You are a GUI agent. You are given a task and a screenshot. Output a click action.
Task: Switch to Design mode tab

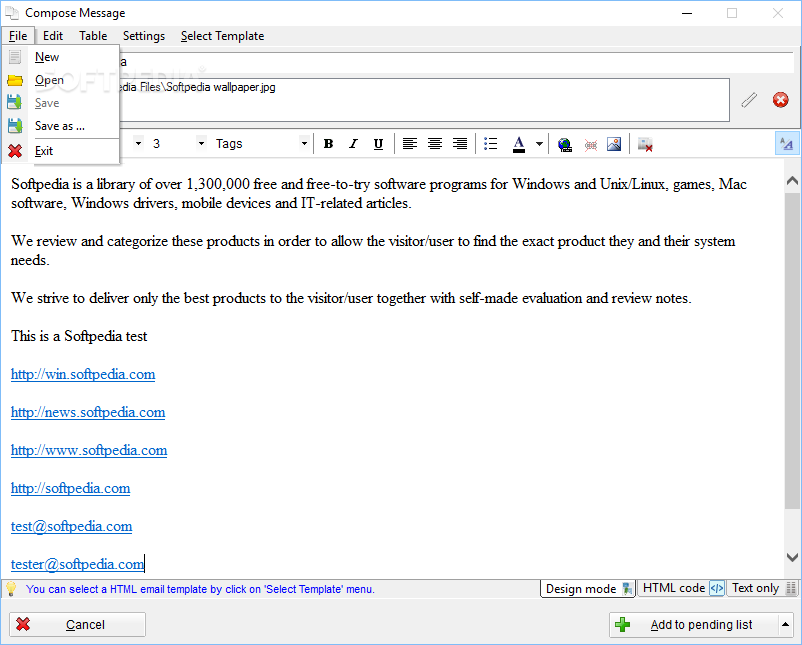588,589
